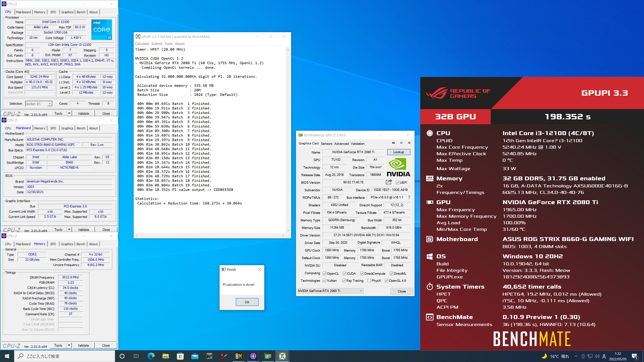Click OK in the Finish dialog
The height and width of the screenshot is (362, 644).
point(247,302)
